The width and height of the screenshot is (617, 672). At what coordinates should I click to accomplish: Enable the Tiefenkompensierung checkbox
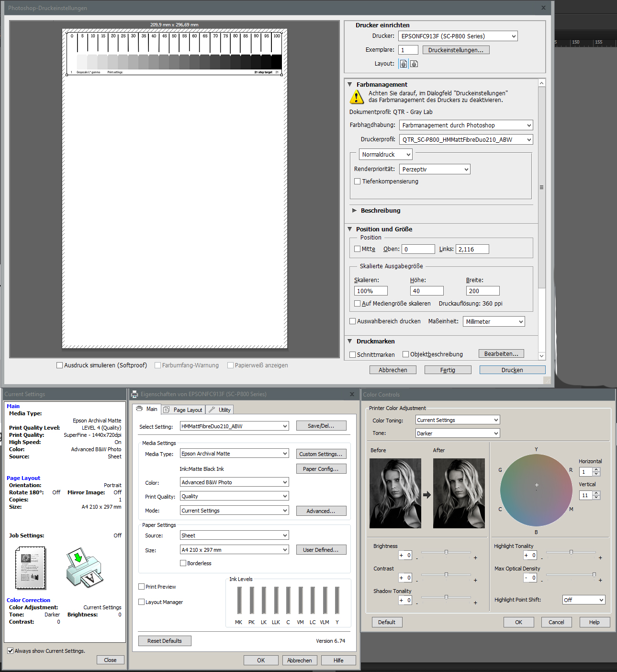(x=358, y=182)
